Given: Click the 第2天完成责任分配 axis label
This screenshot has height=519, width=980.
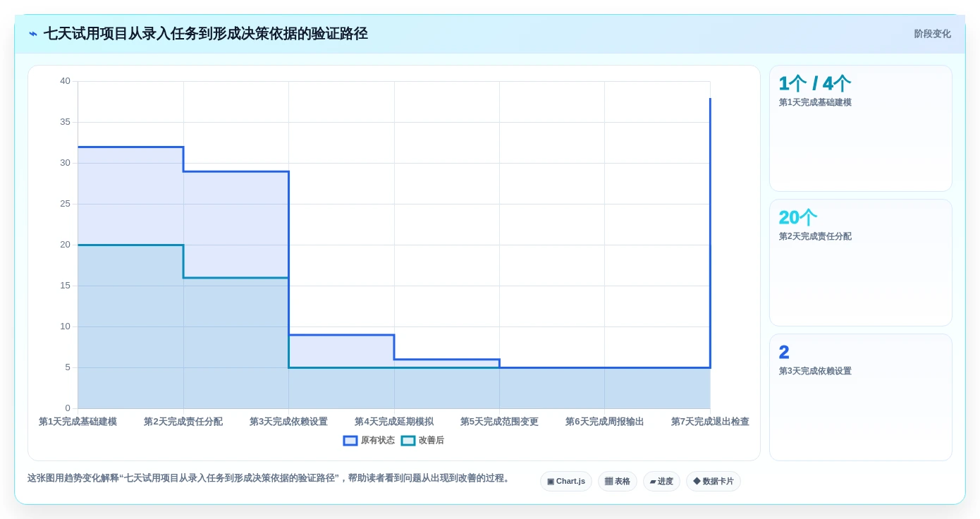Looking at the screenshot, I should tap(183, 422).
